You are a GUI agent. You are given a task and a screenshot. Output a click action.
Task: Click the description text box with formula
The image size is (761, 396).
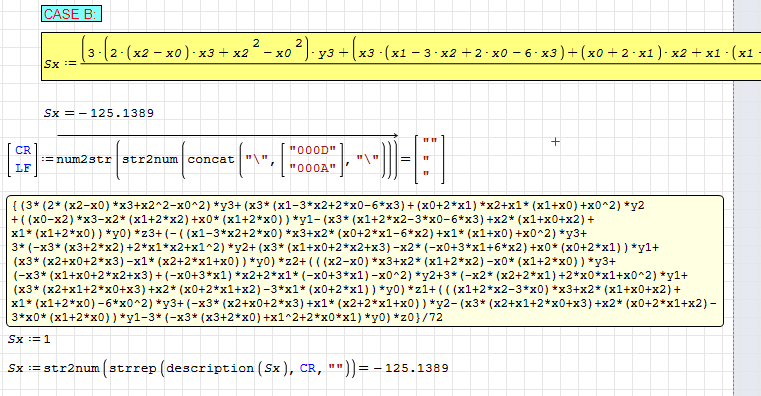365,261
